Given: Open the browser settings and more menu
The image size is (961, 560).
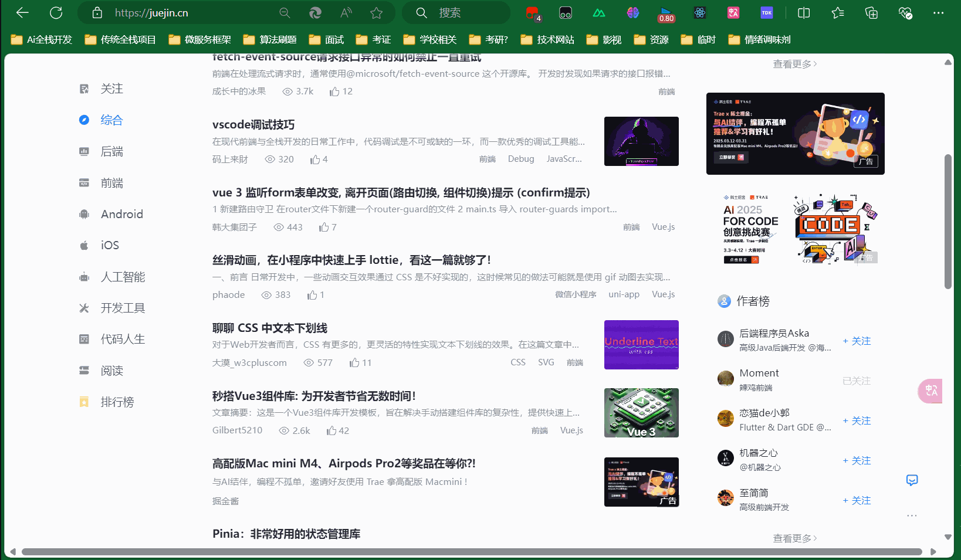Looking at the screenshot, I should 939,12.
